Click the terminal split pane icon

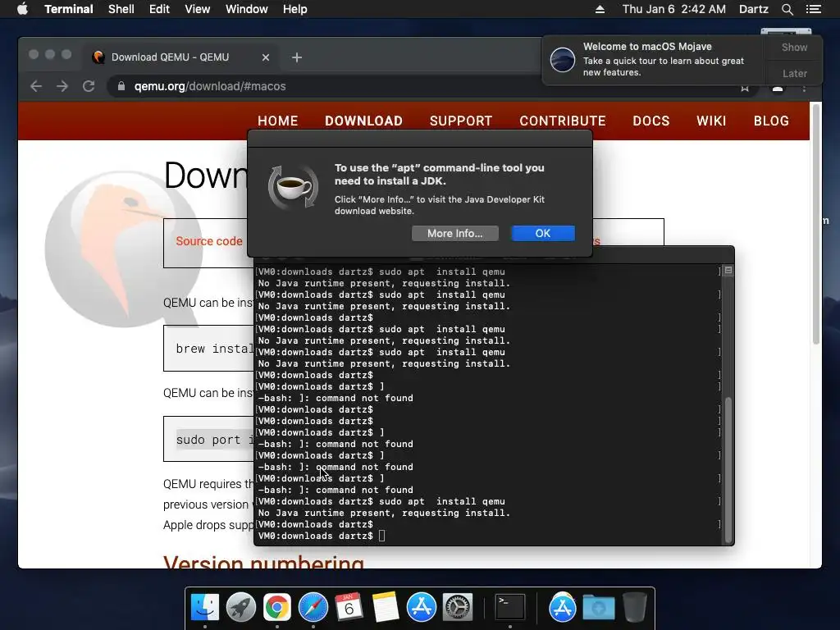tap(728, 271)
